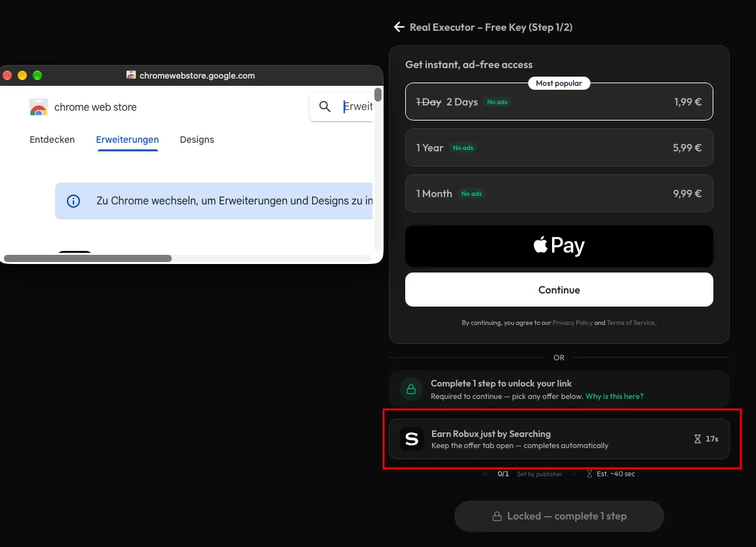The height and width of the screenshot is (547, 756).
Task: Click the '0/1' progress counter
Action: (x=503, y=474)
